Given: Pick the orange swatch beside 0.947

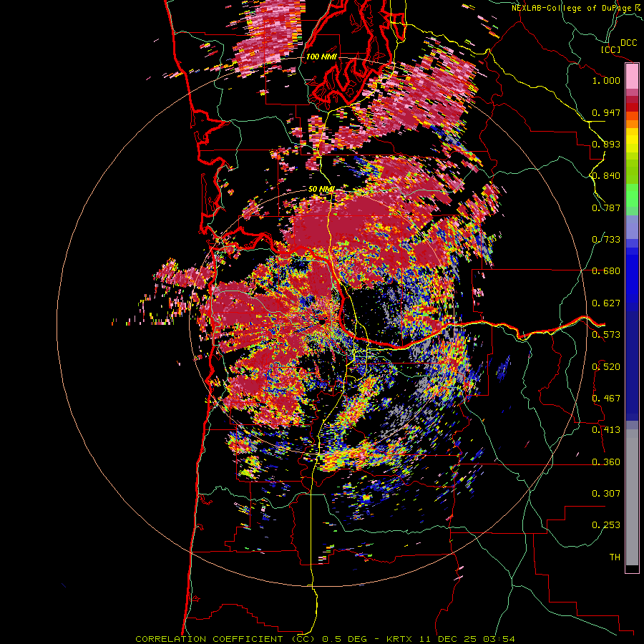Looking at the screenshot, I should click(x=632, y=116).
